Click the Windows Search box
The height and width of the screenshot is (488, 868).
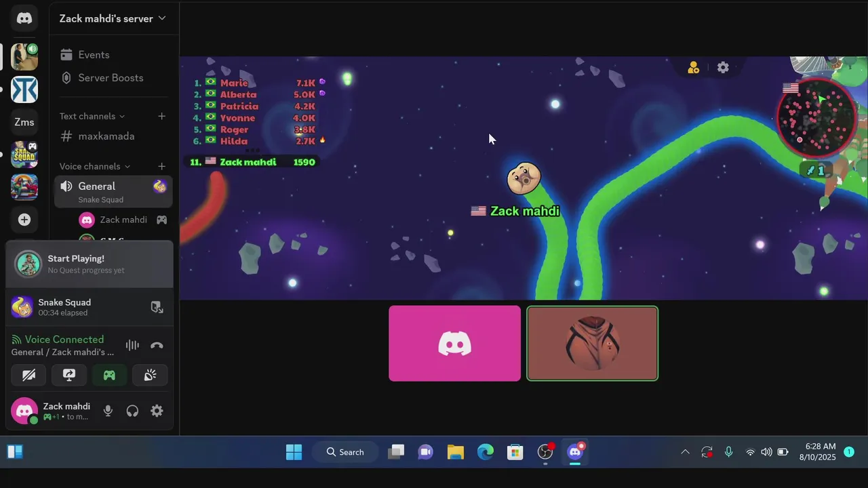point(345,452)
